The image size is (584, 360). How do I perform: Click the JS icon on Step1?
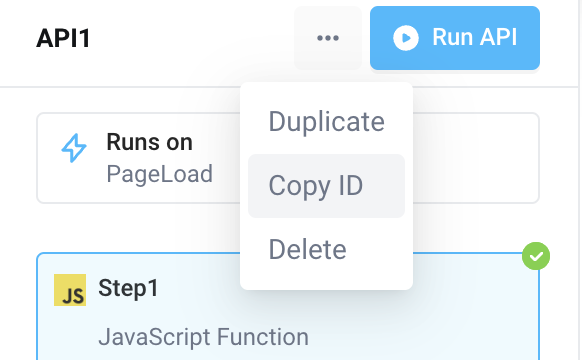pyautogui.click(x=70, y=290)
